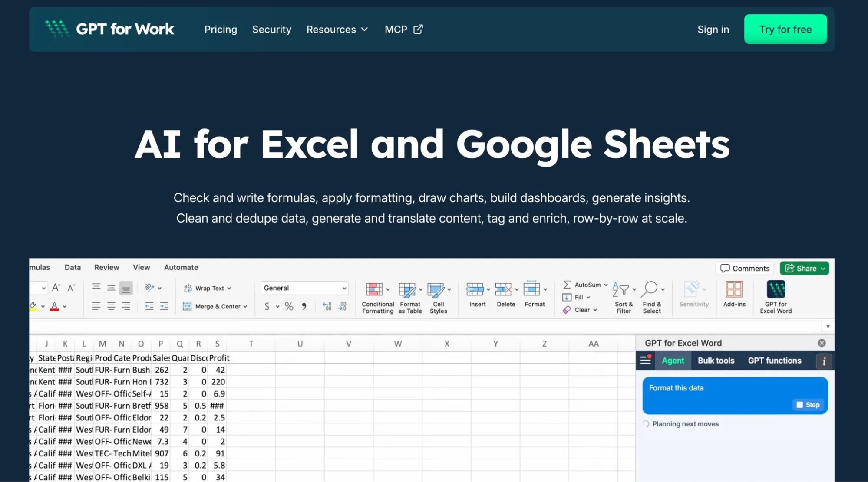Click the green Share button

pyautogui.click(x=804, y=269)
